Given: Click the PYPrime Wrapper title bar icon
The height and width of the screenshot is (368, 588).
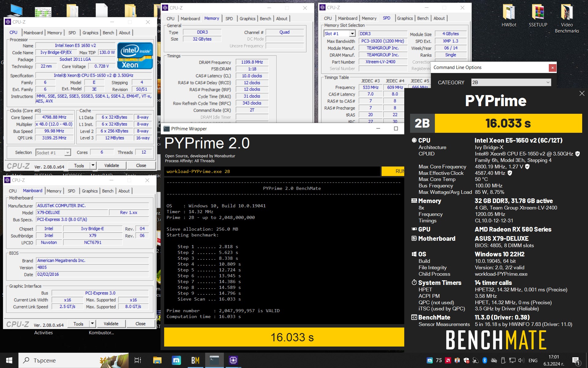Looking at the screenshot, I should 167,128.
